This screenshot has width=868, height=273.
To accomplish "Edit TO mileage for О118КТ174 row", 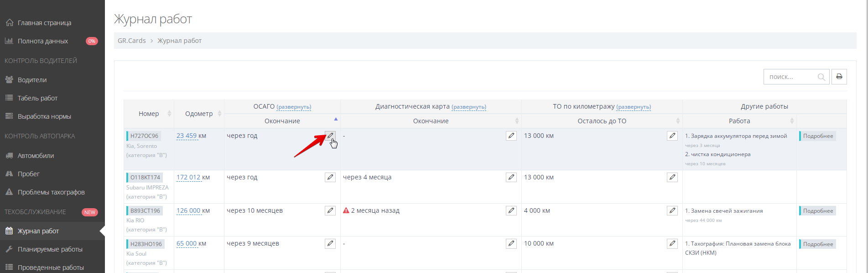I will [672, 177].
